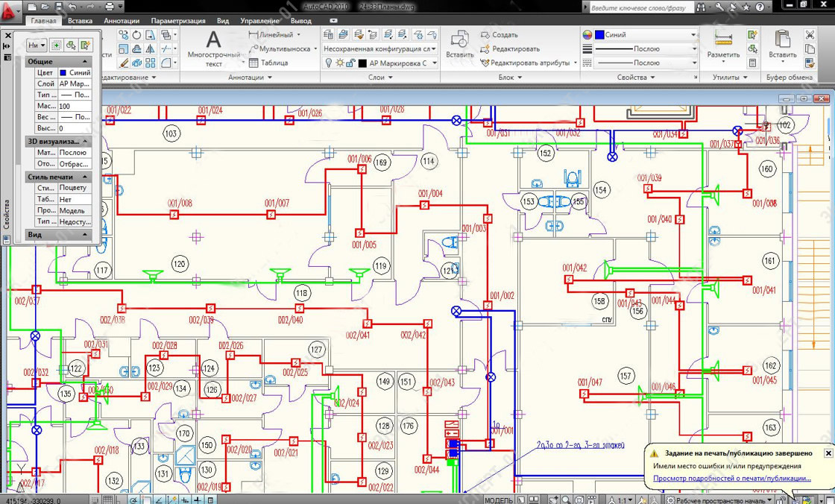The height and width of the screenshot is (504, 835).
Task: Click the Plot printer icon in quick access toolbar
Action: 109,7
